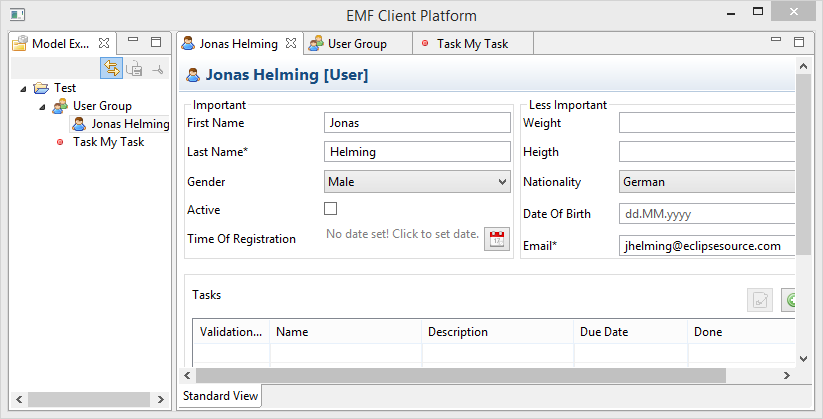
Task: Switch to the Jonas Helming tab
Action: (x=238, y=44)
